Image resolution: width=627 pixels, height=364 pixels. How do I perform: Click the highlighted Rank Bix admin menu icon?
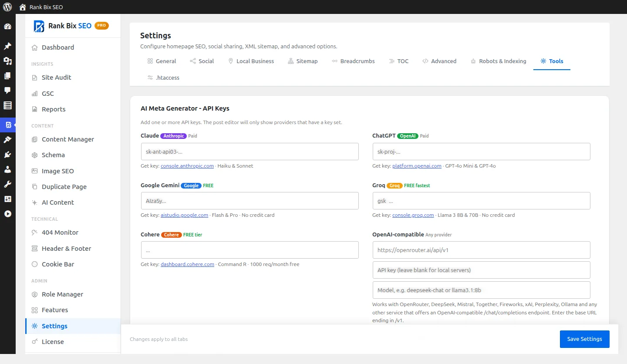point(8,125)
